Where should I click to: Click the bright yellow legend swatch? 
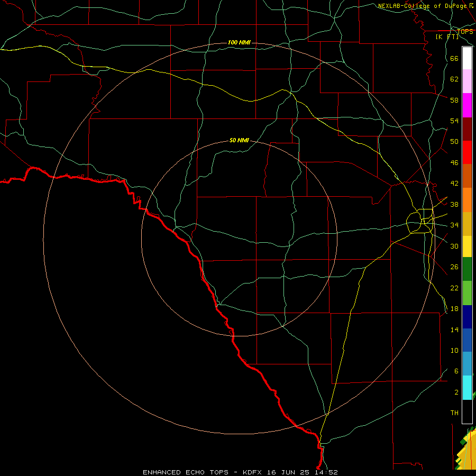pyautogui.click(x=467, y=246)
